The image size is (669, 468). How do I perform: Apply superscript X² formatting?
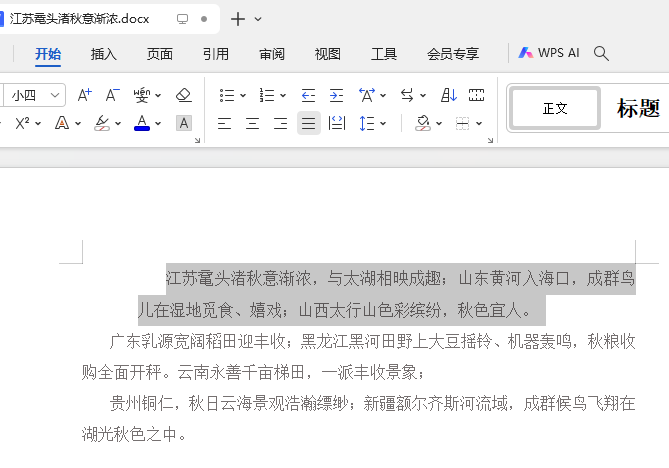pos(22,123)
